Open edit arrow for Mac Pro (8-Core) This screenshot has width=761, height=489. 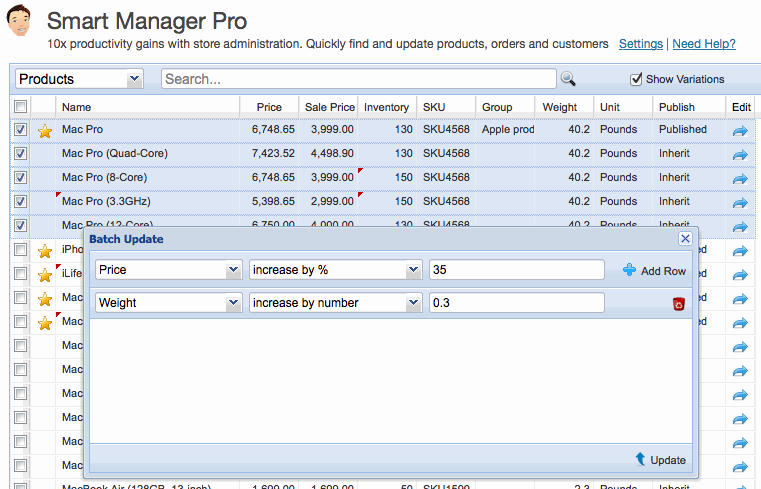point(740,179)
